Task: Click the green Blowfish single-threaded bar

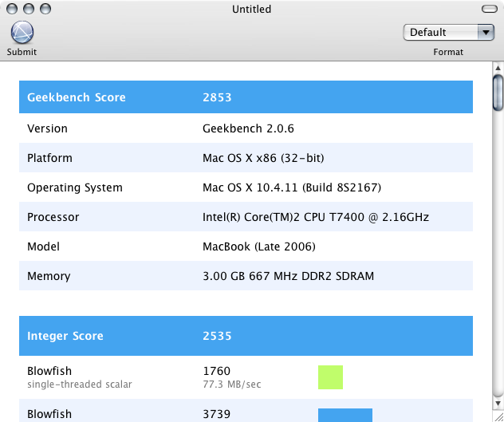Action: tap(330, 377)
